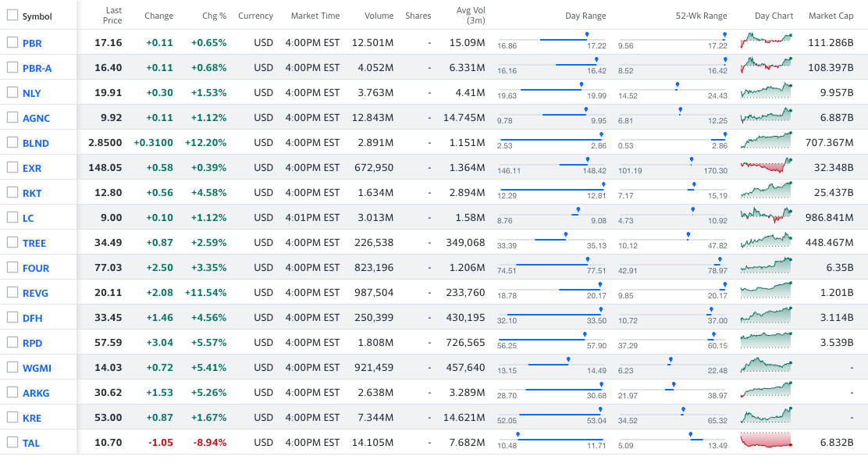Sort by the Market Time header
This screenshot has height=467, width=868.
[315, 16]
